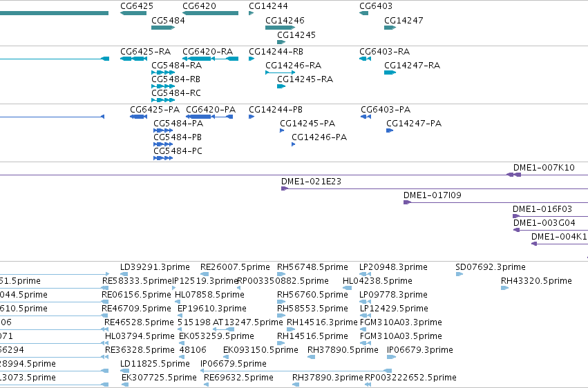
Task: Click the LP12429.5prime EST label
Action: tap(394, 309)
